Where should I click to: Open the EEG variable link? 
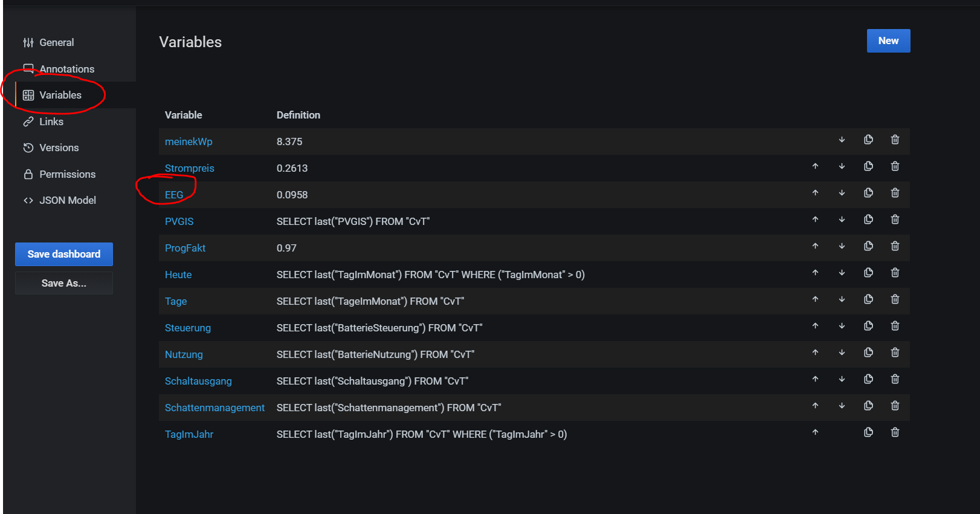[x=174, y=195]
